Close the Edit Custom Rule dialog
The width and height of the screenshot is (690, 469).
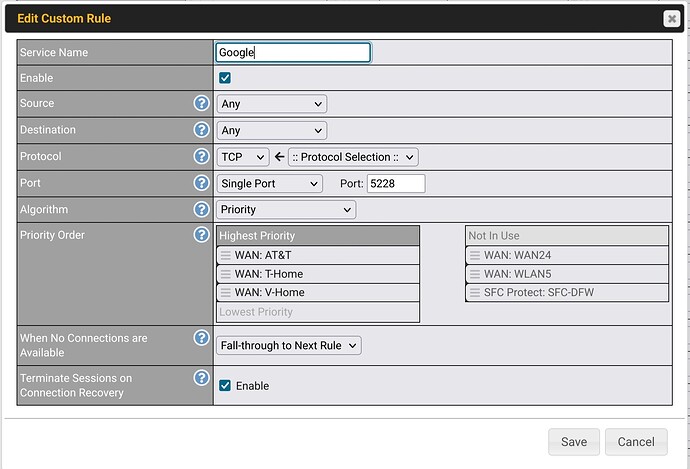pyautogui.click(x=670, y=18)
